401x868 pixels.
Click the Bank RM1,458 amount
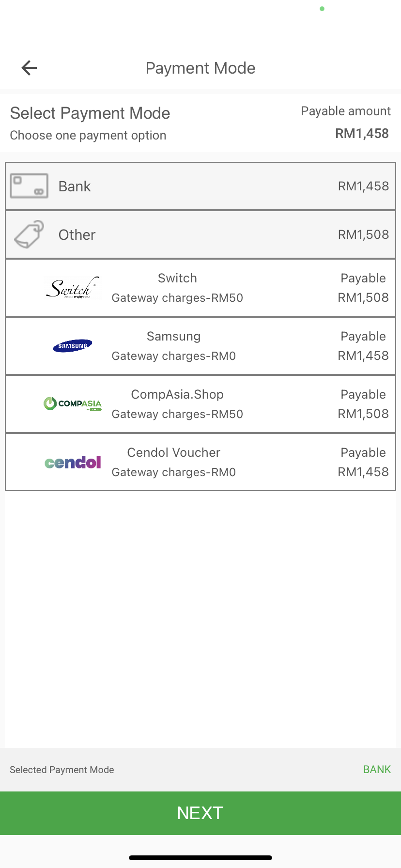(363, 186)
